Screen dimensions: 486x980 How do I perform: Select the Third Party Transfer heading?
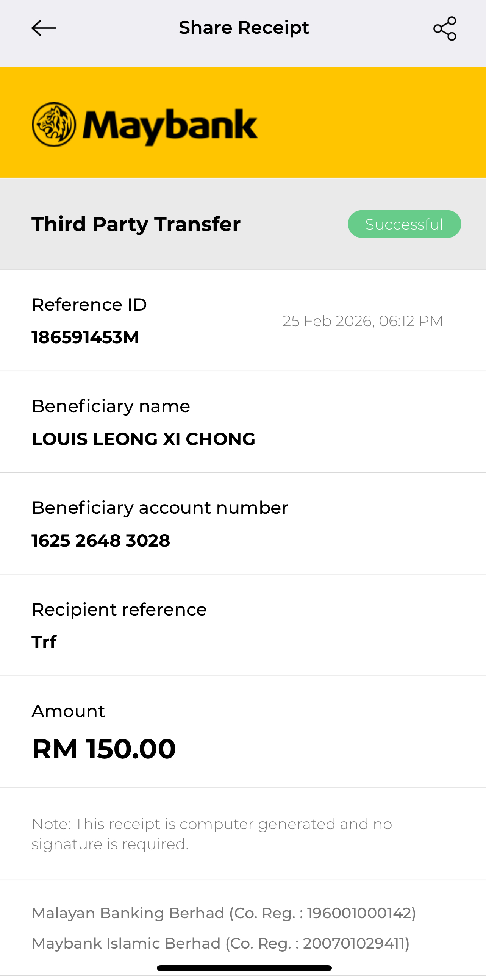pos(136,224)
